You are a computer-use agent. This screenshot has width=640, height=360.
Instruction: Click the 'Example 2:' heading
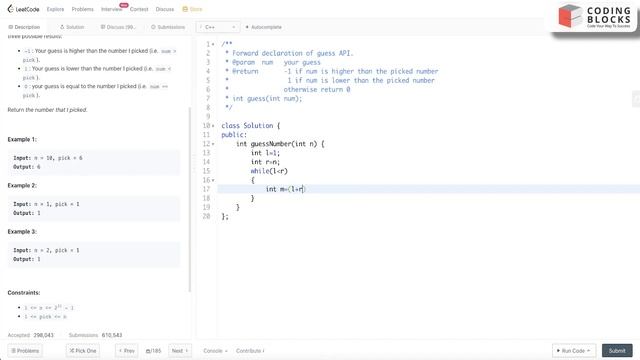(22, 185)
